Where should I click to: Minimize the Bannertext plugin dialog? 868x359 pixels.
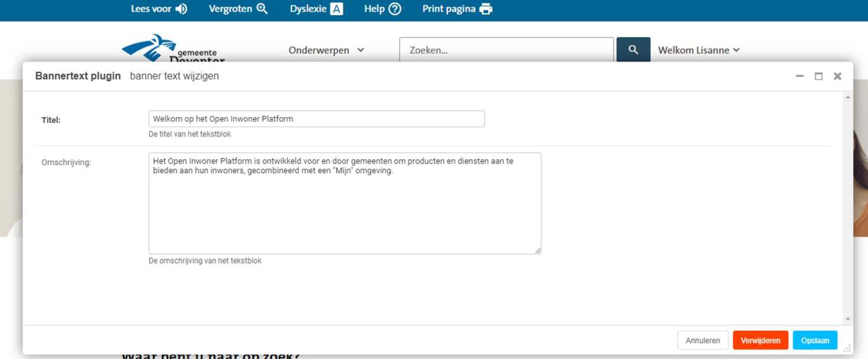click(x=800, y=76)
